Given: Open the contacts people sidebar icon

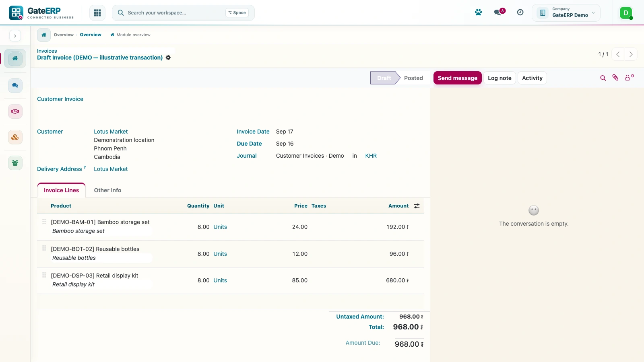Looking at the screenshot, I should click(x=15, y=163).
